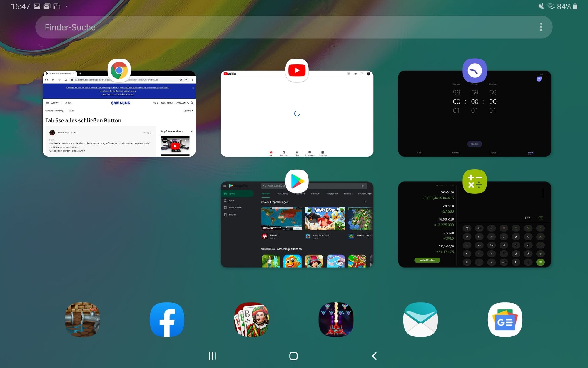Open the three-dot menu in Finder search bar

click(541, 27)
